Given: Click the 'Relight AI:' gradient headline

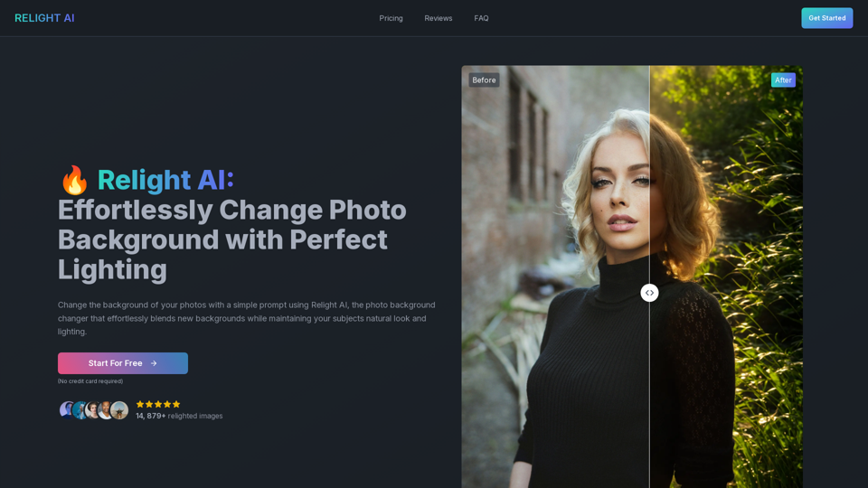Looking at the screenshot, I should pyautogui.click(x=165, y=180).
